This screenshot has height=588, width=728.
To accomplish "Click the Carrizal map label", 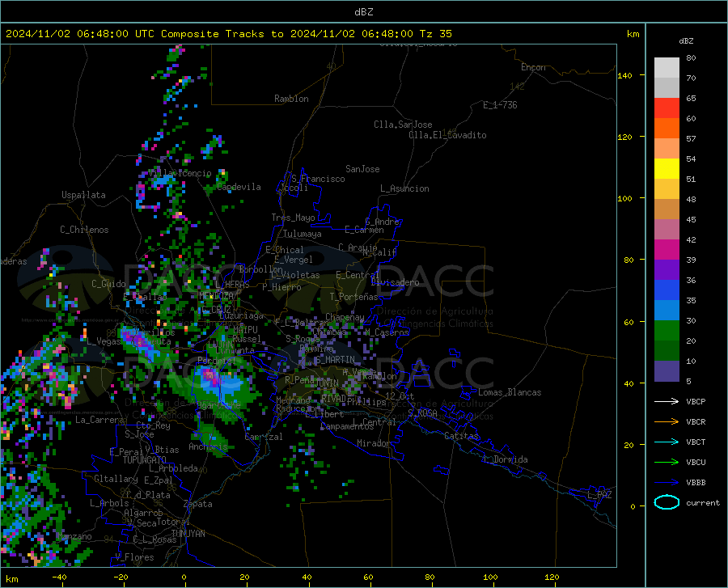I will (264, 437).
